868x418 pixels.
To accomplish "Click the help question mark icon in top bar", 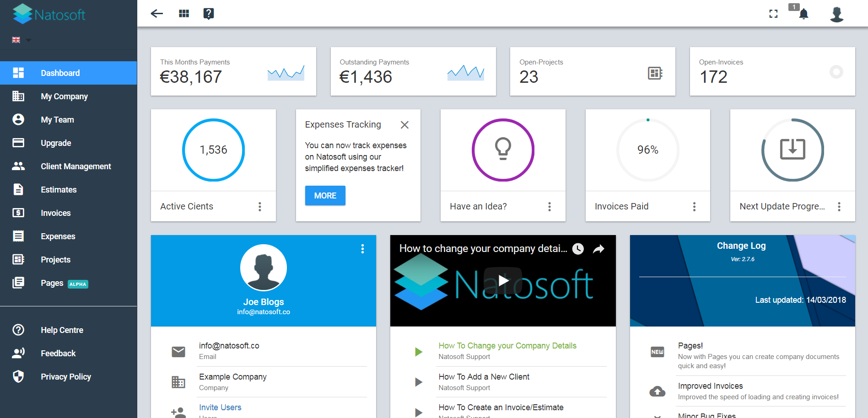I will pyautogui.click(x=209, y=13).
